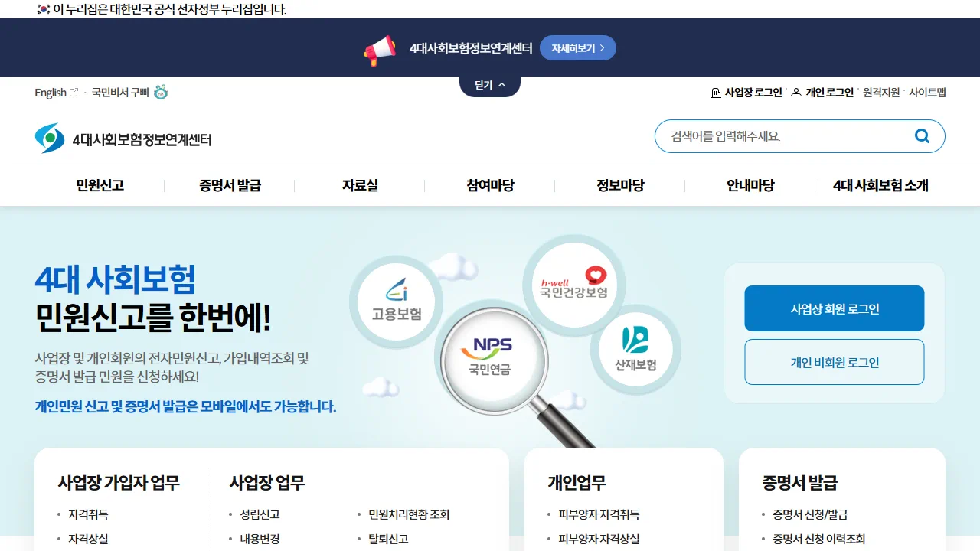Click the 자세히보기 banner button

578,47
